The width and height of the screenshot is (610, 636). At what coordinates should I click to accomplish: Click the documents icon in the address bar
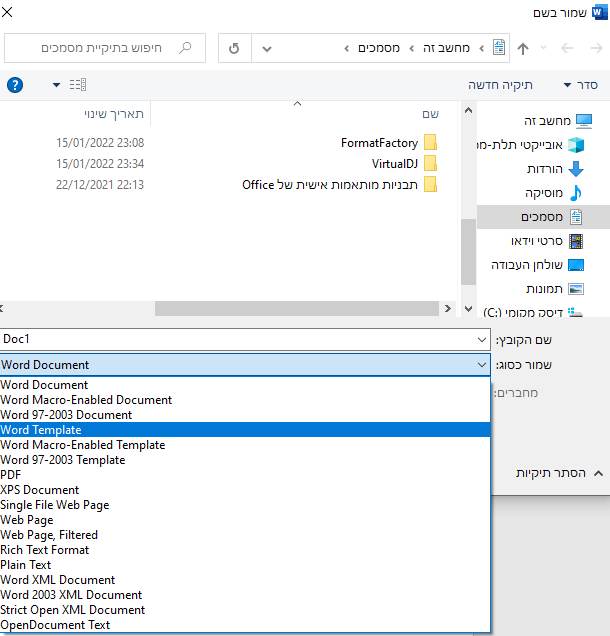point(499,48)
